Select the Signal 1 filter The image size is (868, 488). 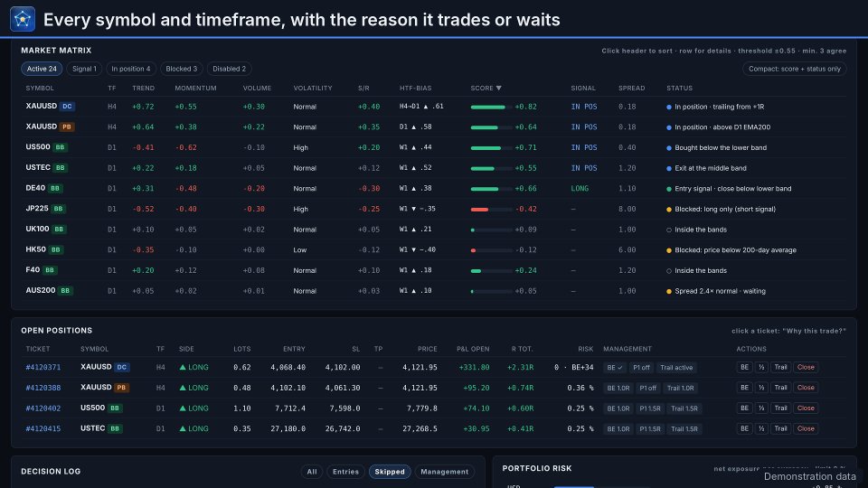(84, 69)
